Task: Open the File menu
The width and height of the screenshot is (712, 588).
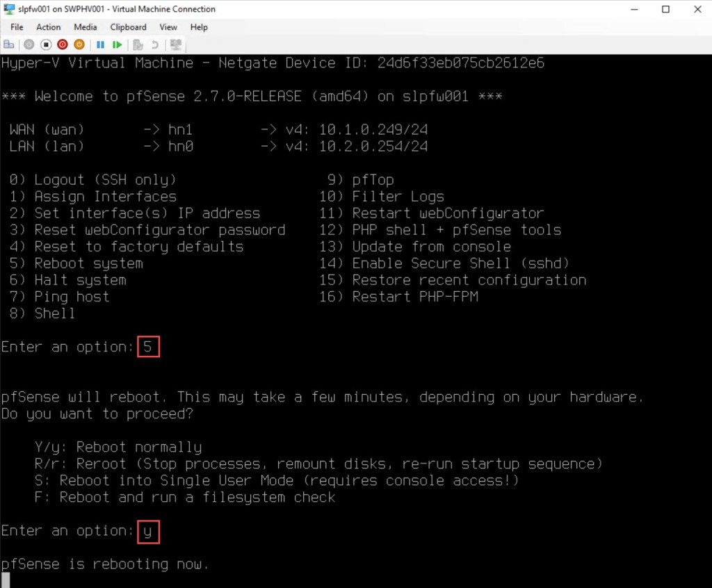Action: tap(17, 27)
